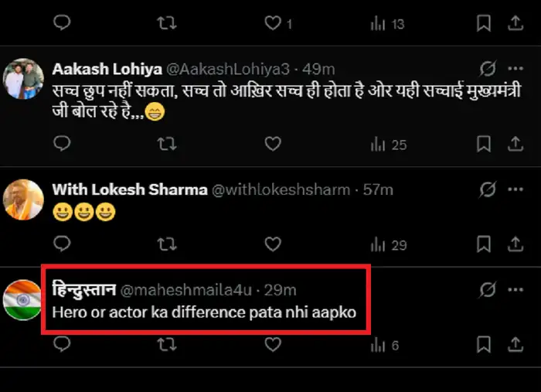Open more menu on With Lokesh Sharma's tweet

pos(515,189)
